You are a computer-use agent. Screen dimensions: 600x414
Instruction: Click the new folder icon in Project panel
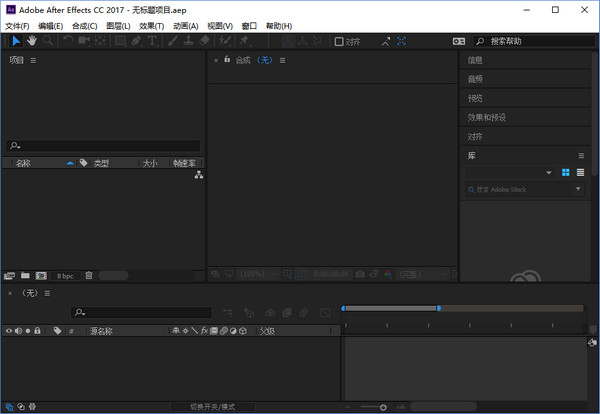pos(25,275)
